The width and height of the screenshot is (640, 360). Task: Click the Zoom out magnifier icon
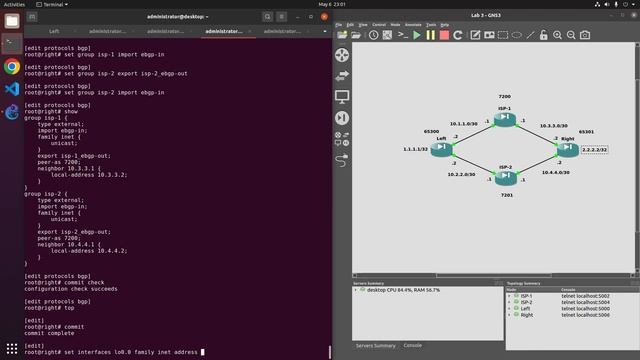571,35
